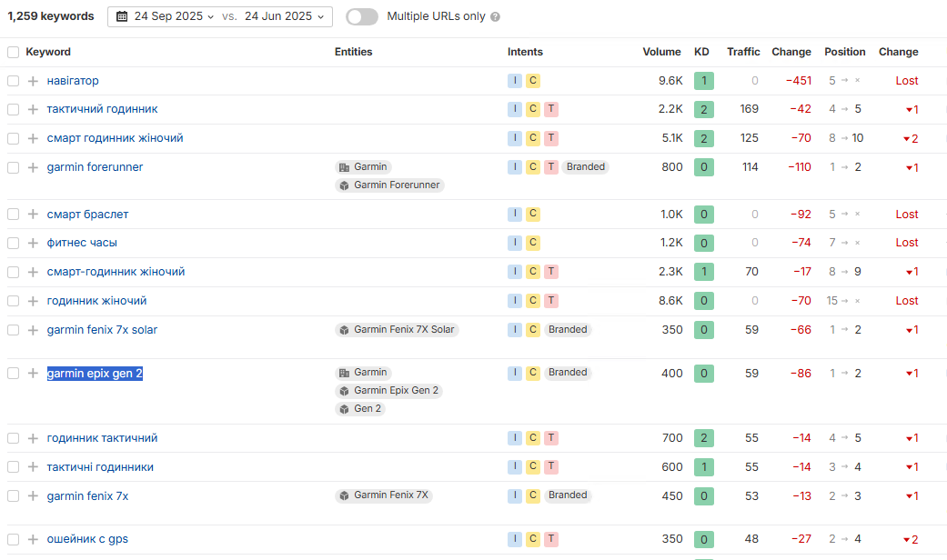Click plus icon beside garmin forerunner
This screenshot has height=560, width=947.
pyautogui.click(x=34, y=167)
